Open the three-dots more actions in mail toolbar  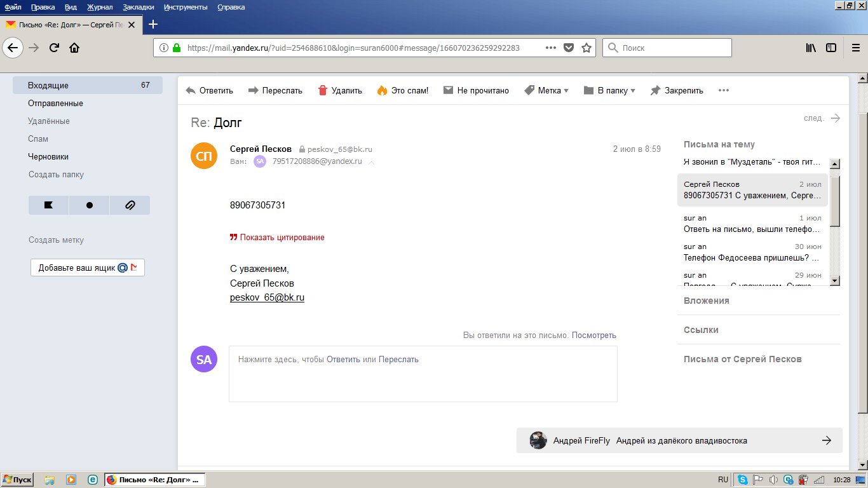point(723,90)
